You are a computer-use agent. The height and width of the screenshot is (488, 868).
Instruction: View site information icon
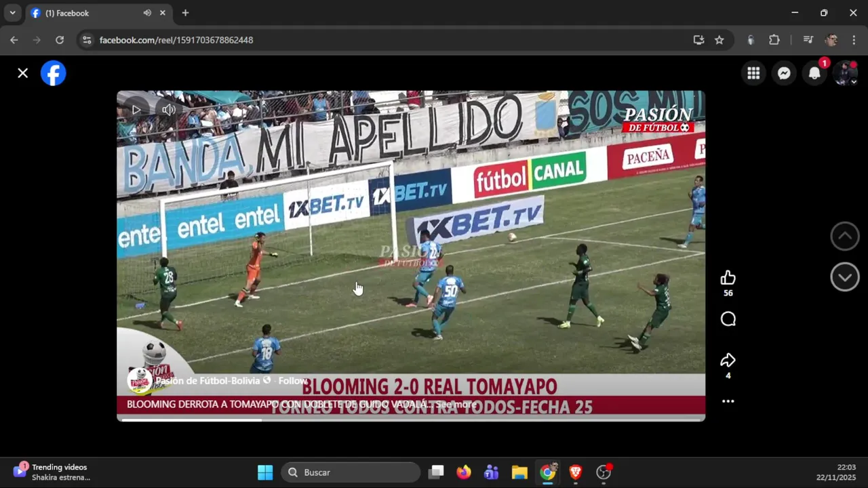pyautogui.click(x=86, y=40)
